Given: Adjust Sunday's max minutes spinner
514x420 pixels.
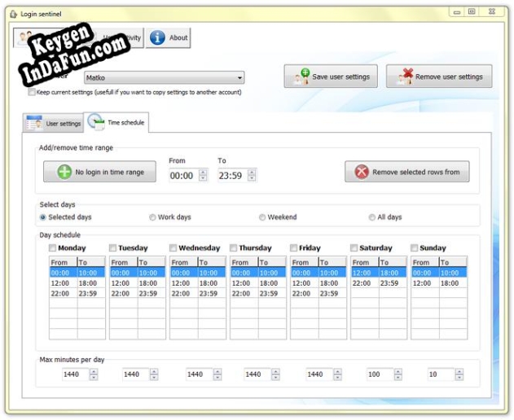Looking at the screenshot, I should [x=459, y=374].
